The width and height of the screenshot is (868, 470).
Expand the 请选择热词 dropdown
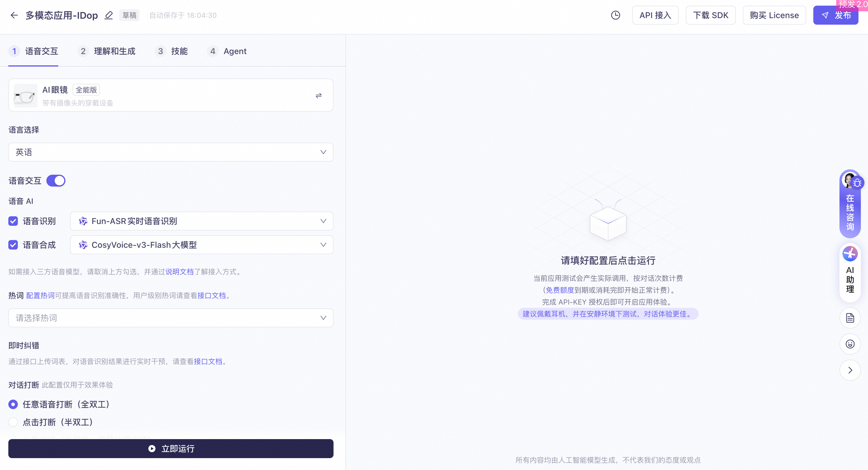171,318
